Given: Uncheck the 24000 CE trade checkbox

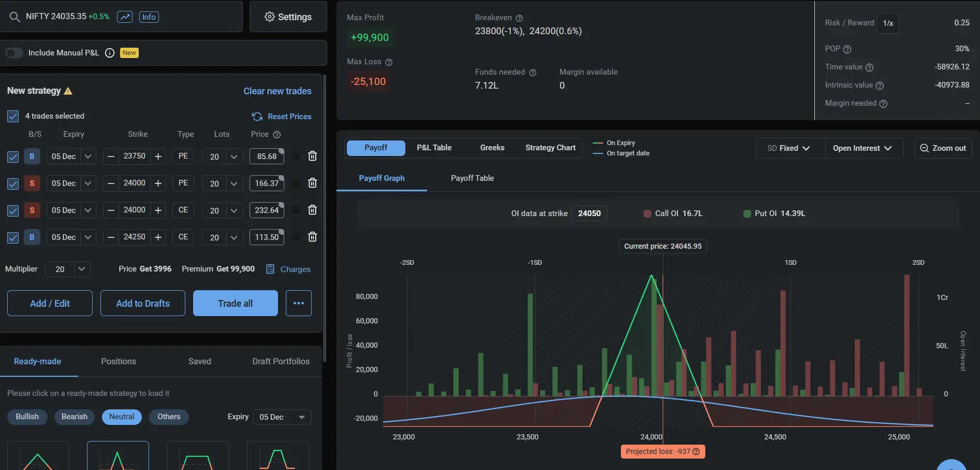Looking at the screenshot, I should [x=13, y=210].
